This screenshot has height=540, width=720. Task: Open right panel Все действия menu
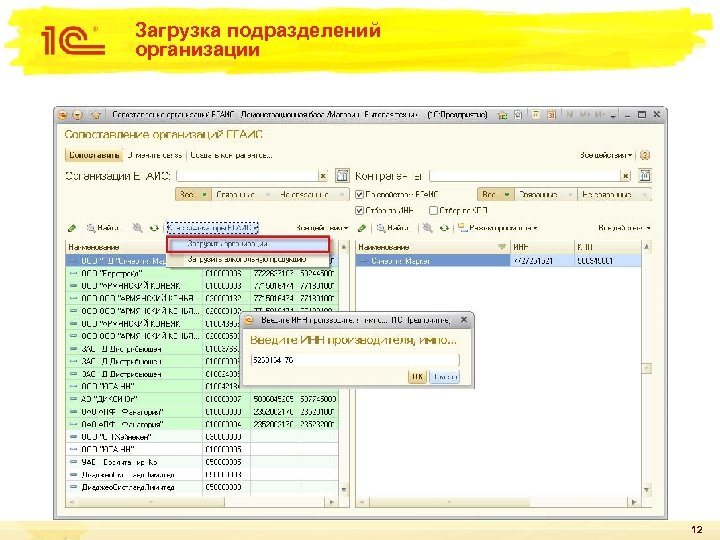[624, 228]
